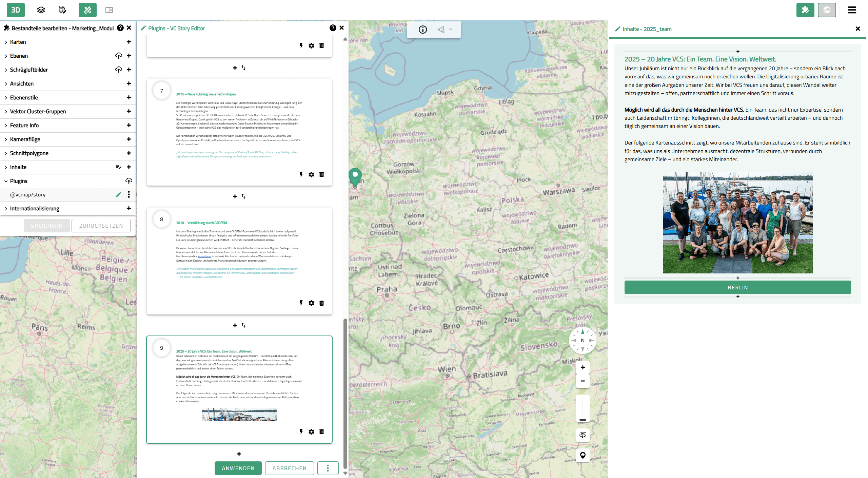Click the green plugin puzzle button
This screenshot has width=868, height=478.
(805, 10)
